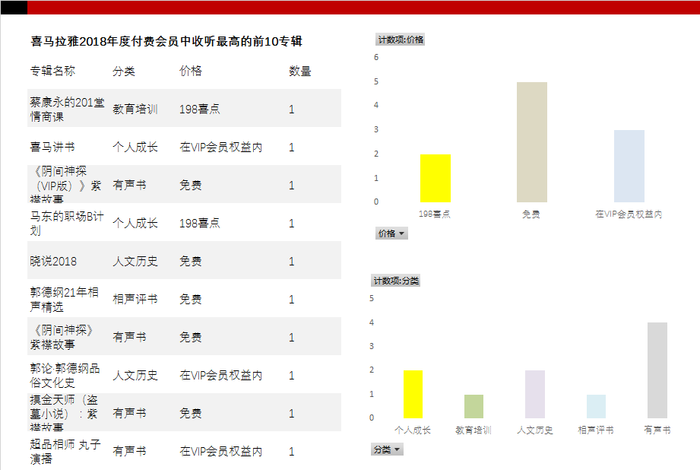700x470 pixels.
Task: Select the gray 有声书 bar
Action: (657, 370)
